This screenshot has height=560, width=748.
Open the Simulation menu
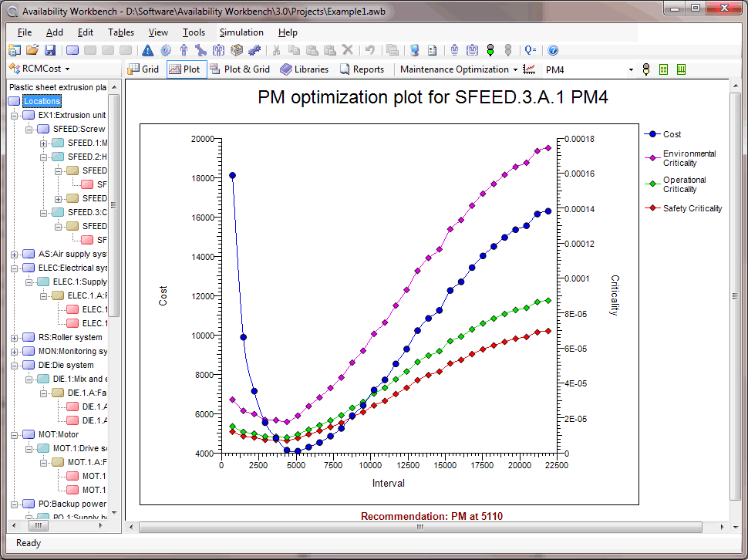coord(241,32)
